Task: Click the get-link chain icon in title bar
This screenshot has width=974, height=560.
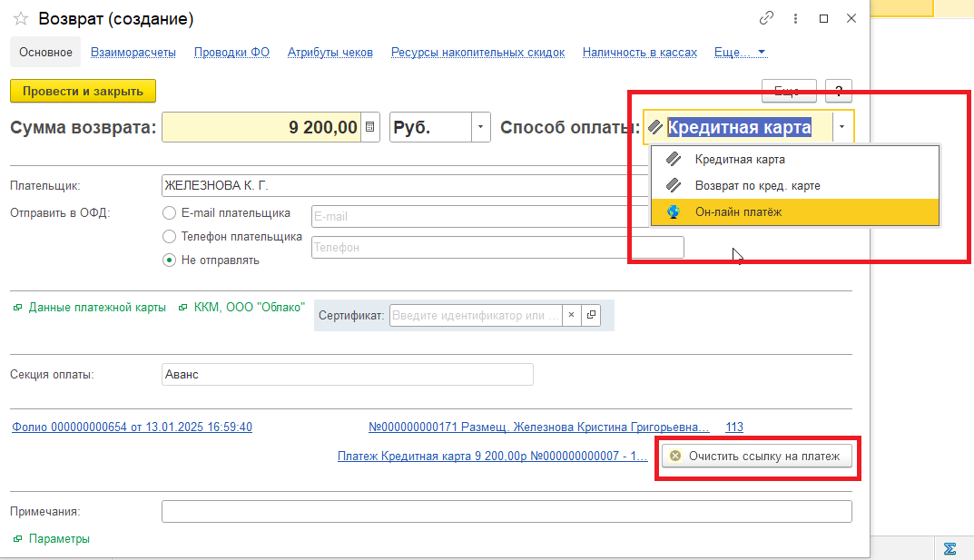Action: coord(767,19)
